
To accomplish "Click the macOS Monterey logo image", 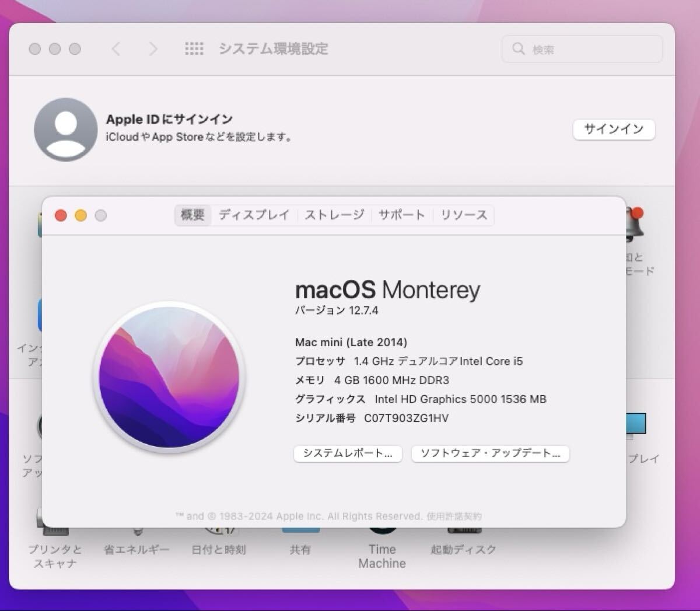I will tap(169, 378).
